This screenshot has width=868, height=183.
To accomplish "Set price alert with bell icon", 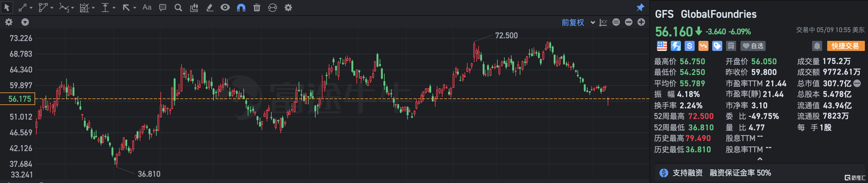I will coord(817,46).
